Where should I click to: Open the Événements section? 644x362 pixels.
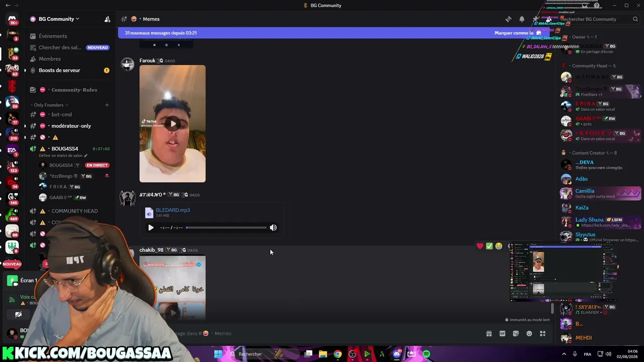click(53, 36)
